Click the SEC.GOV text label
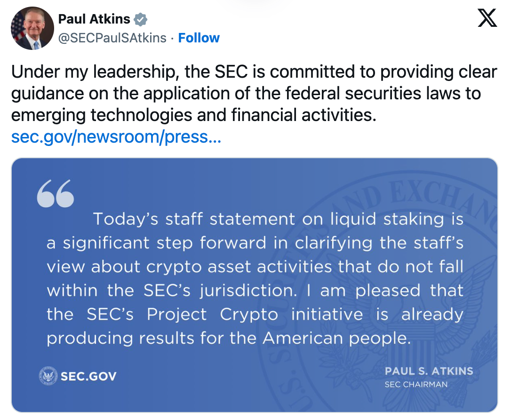511x420 pixels. pyautogui.click(x=88, y=376)
